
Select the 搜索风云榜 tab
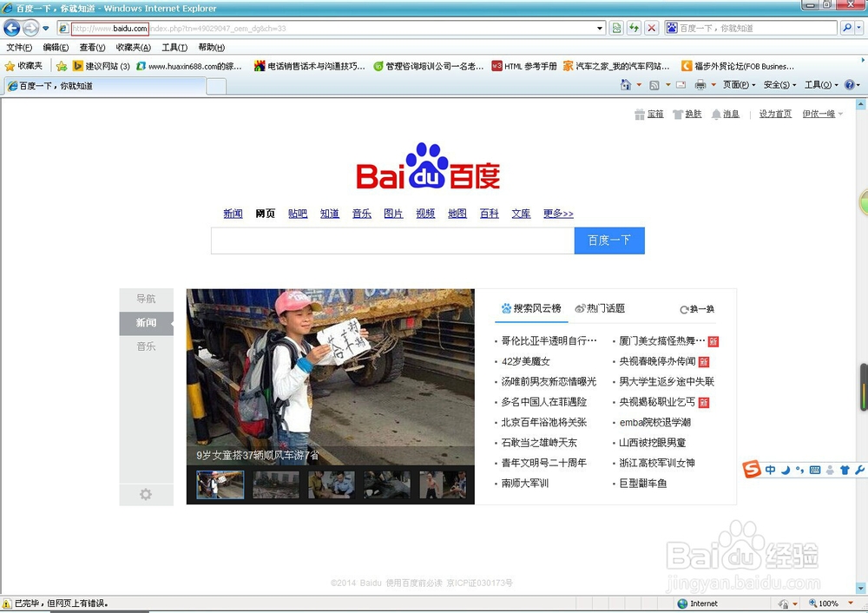click(x=531, y=309)
